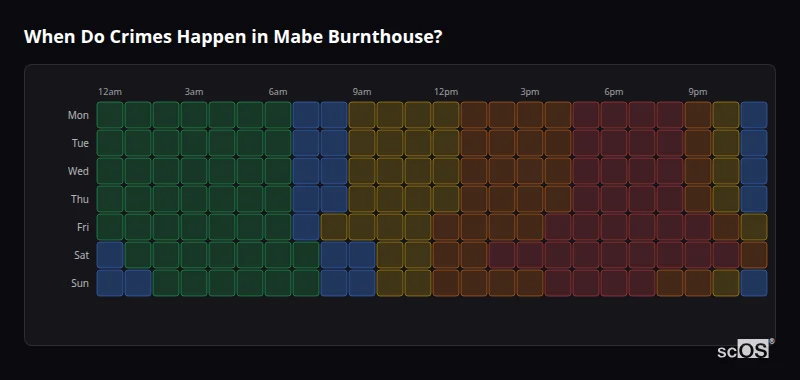The height and width of the screenshot is (380, 800).
Task: Click the Monday 6pm red cell
Action: (x=614, y=115)
